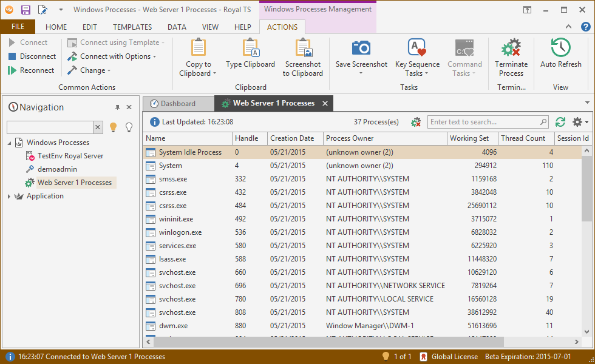Click Screenshot to Clipboard icon
The width and height of the screenshot is (595, 364).
(303, 48)
